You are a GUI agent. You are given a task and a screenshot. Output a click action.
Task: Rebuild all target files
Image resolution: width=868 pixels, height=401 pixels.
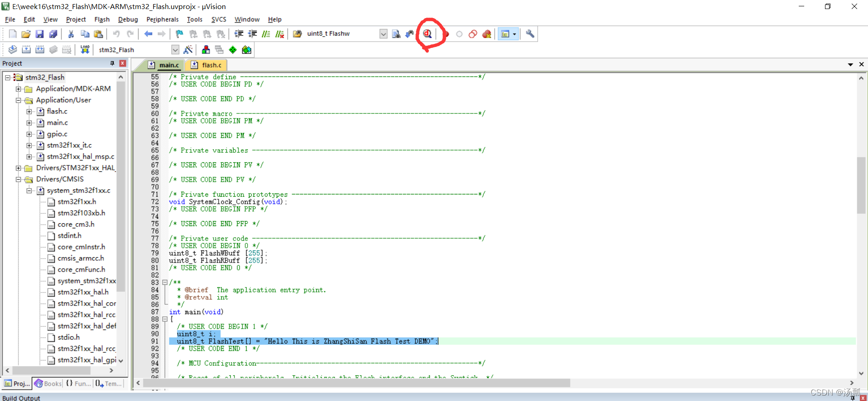(x=40, y=50)
